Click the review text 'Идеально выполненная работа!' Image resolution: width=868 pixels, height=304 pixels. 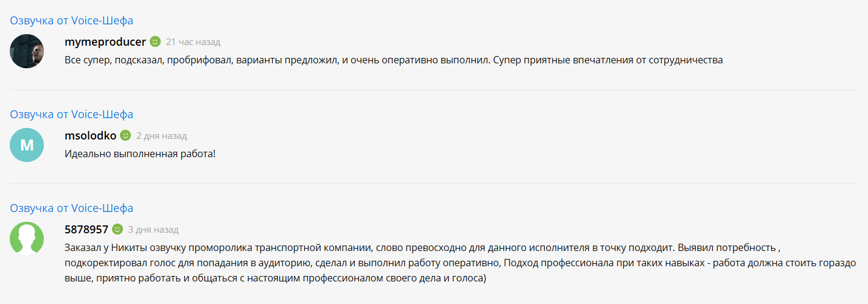tap(140, 154)
